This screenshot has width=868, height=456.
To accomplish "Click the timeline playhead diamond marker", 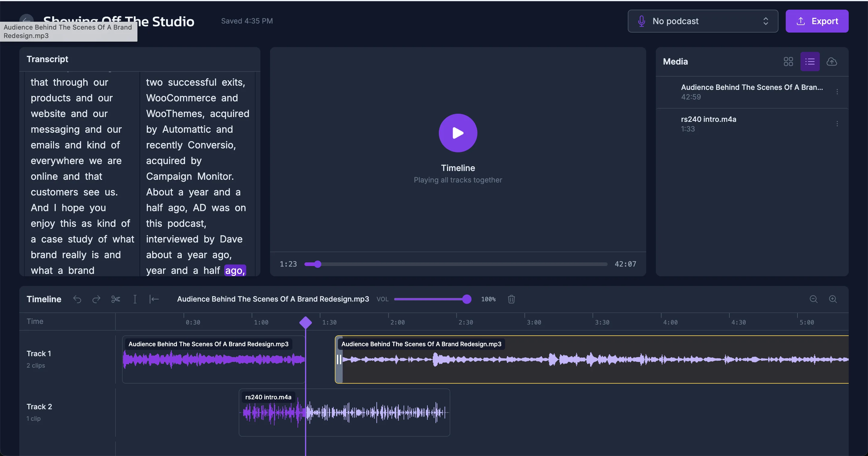I will click(x=306, y=322).
